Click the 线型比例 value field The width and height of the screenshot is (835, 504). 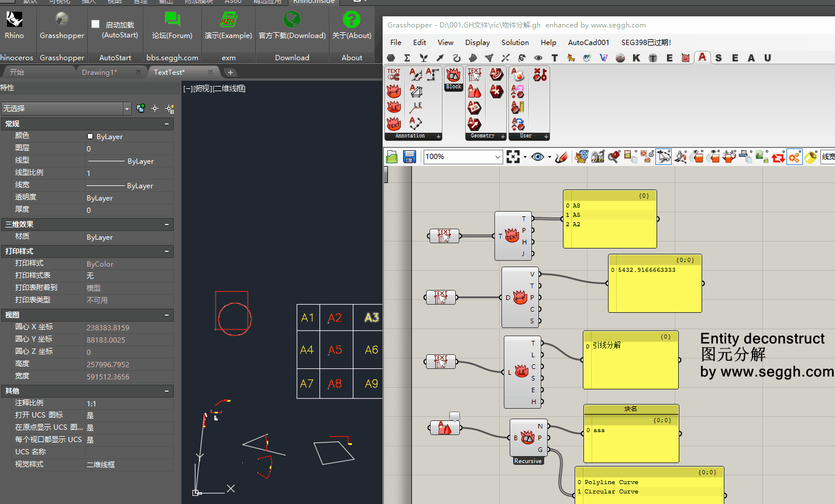click(x=129, y=173)
